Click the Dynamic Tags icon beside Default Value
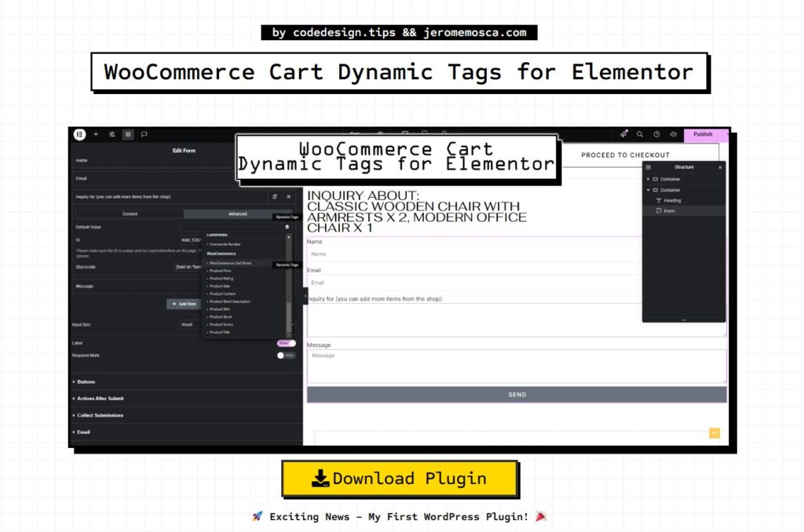 pyautogui.click(x=287, y=227)
